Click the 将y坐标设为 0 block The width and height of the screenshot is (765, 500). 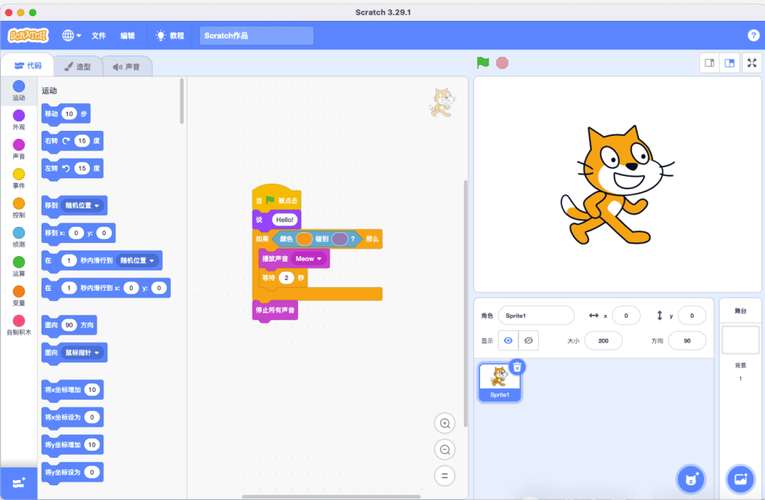72,472
